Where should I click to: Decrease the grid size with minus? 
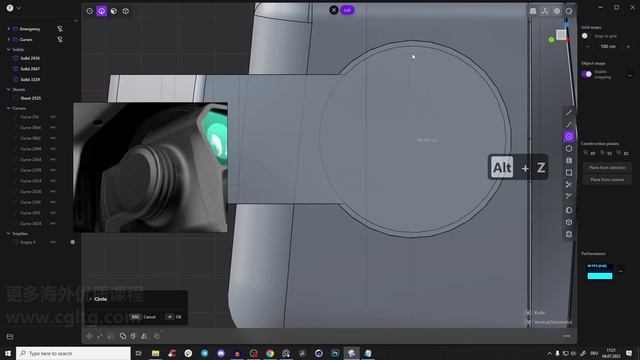pos(587,47)
